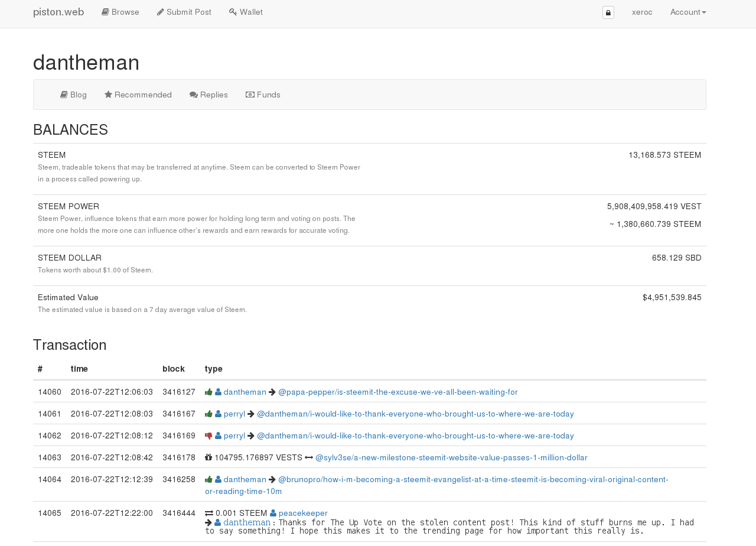Click the arrow icon in row 14064
The height and width of the screenshot is (546, 756).
click(x=272, y=479)
